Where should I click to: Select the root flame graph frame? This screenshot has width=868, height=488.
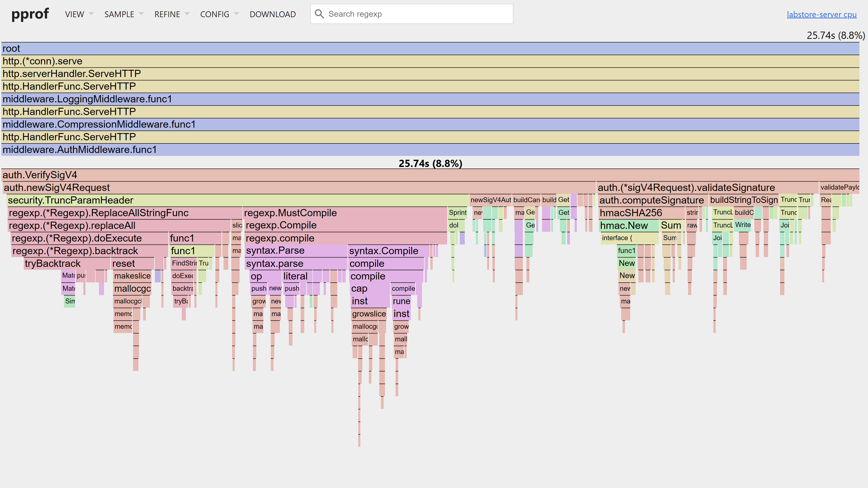coord(430,49)
